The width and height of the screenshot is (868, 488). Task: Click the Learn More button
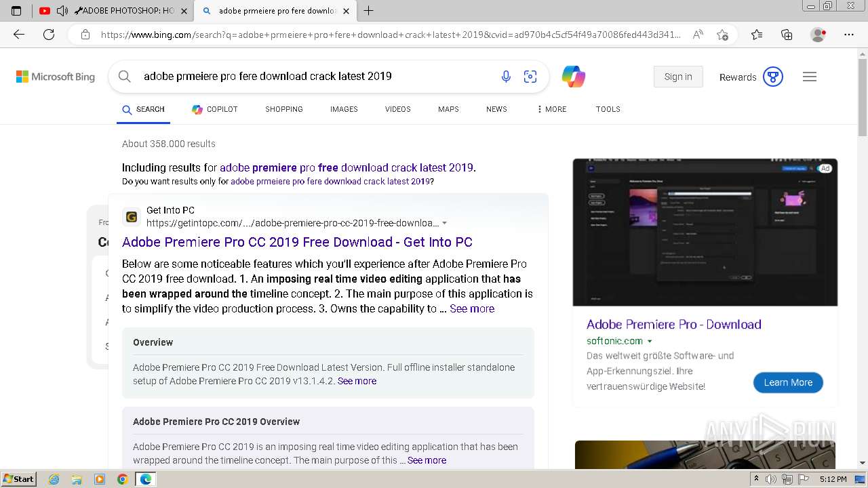[788, 382]
